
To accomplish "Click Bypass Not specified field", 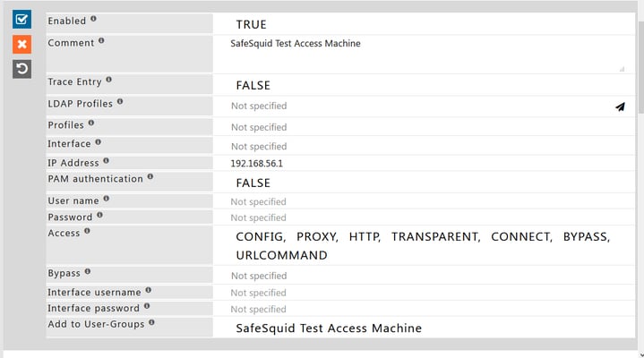I will click(x=424, y=276).
